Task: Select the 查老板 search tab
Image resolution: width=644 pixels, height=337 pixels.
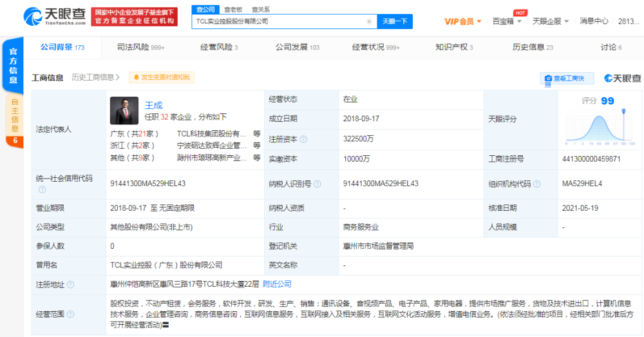Action: 232,10
